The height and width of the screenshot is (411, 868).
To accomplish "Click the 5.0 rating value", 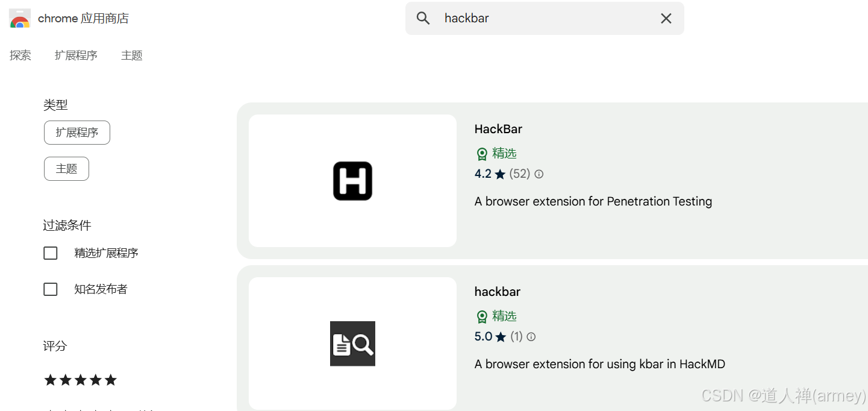I will coord(483,337).
